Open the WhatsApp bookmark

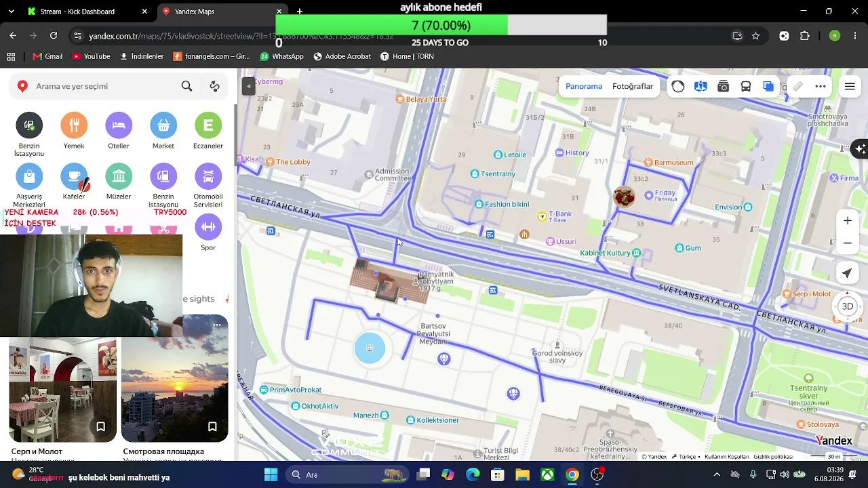(x=281, y=56)
